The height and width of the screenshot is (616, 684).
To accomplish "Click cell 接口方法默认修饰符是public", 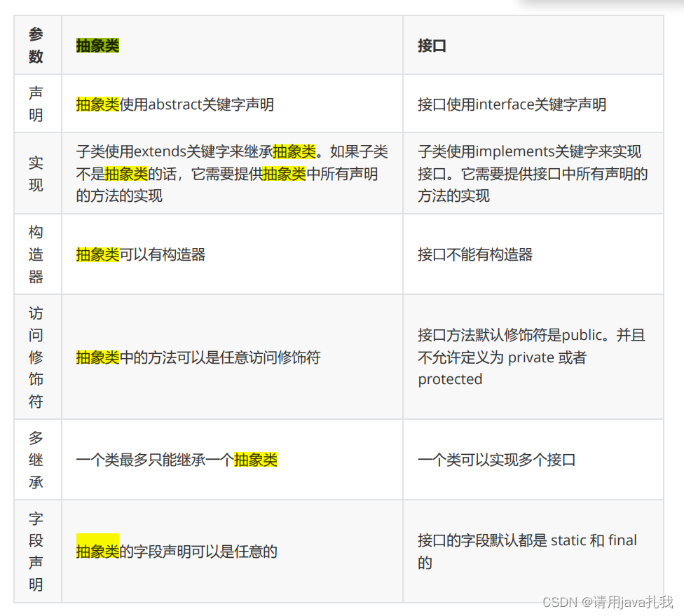I will (x=533, y=357).
